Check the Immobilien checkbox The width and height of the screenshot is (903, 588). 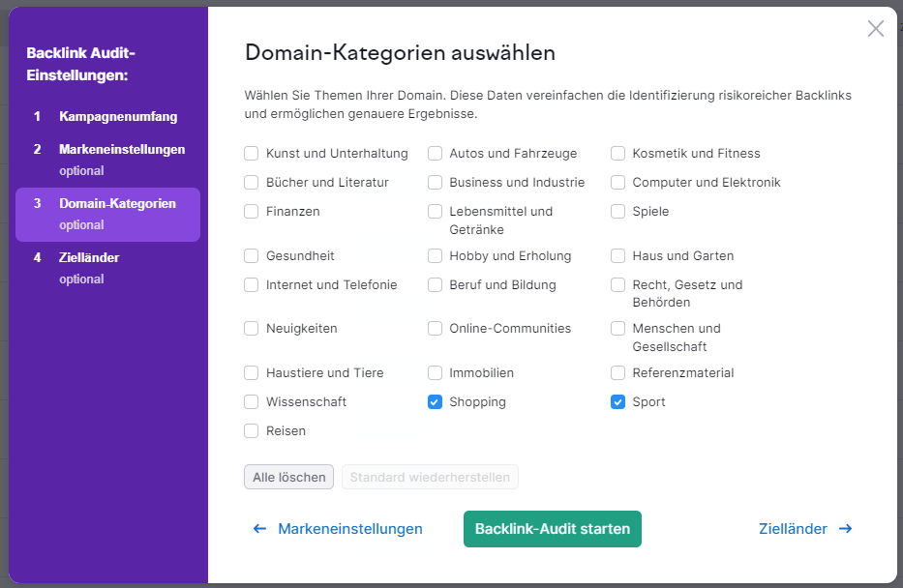coord(435,372)
